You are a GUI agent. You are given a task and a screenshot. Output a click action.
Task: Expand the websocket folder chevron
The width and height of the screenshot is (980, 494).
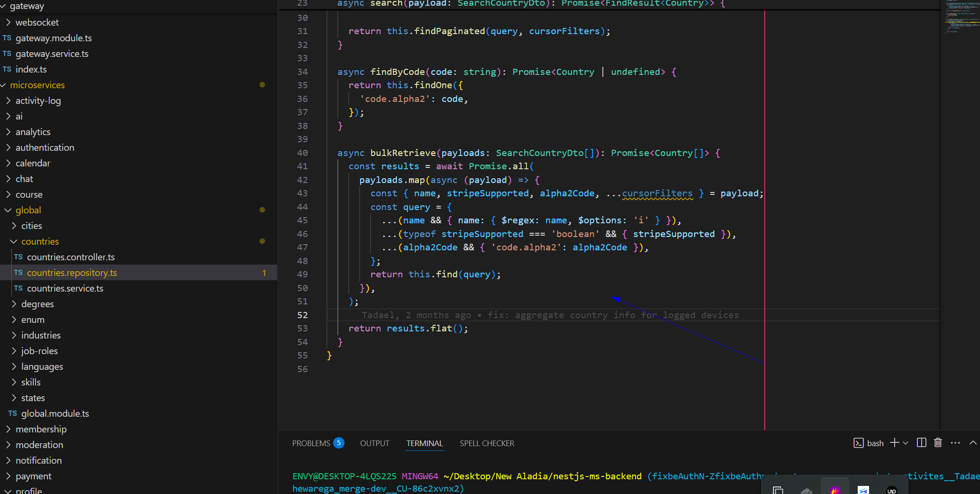tap(8, 22)
